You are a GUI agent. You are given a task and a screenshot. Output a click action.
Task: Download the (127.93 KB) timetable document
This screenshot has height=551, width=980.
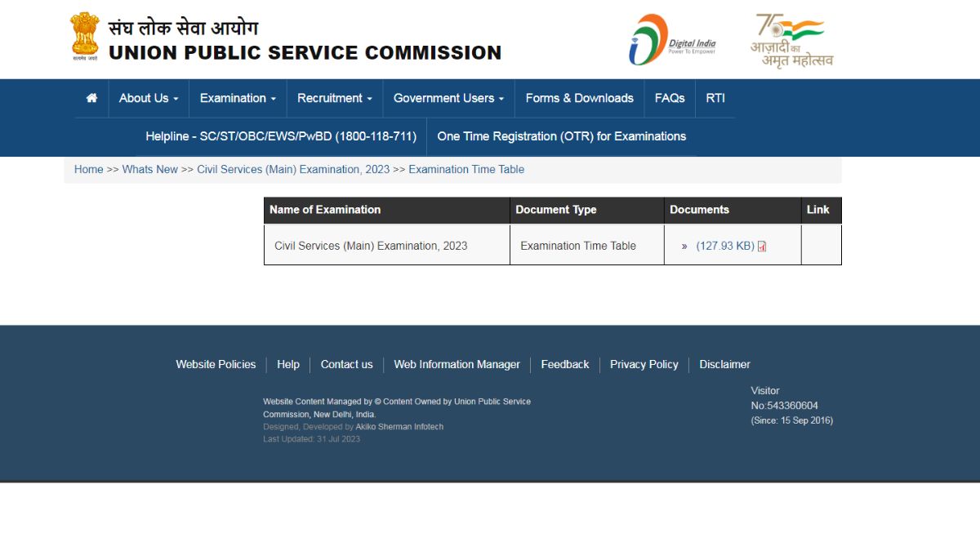click(x=724, y=246)
